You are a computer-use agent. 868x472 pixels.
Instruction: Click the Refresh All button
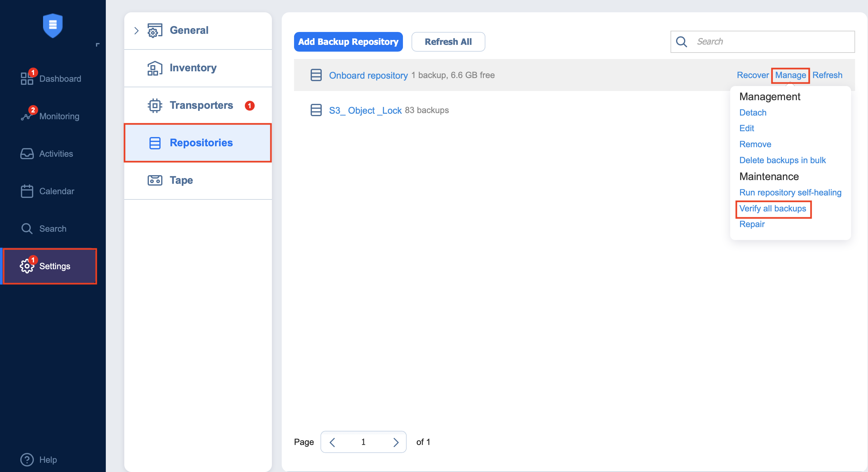click(x=448, y=42)
